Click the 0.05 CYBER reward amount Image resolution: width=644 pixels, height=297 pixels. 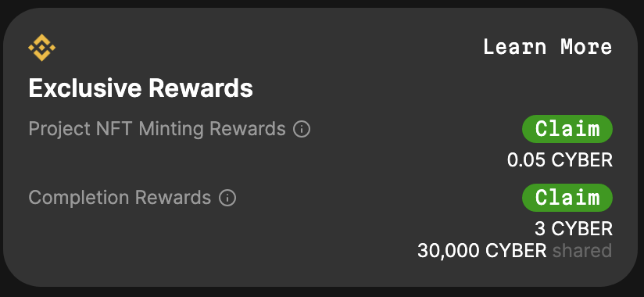coord(560,160)
